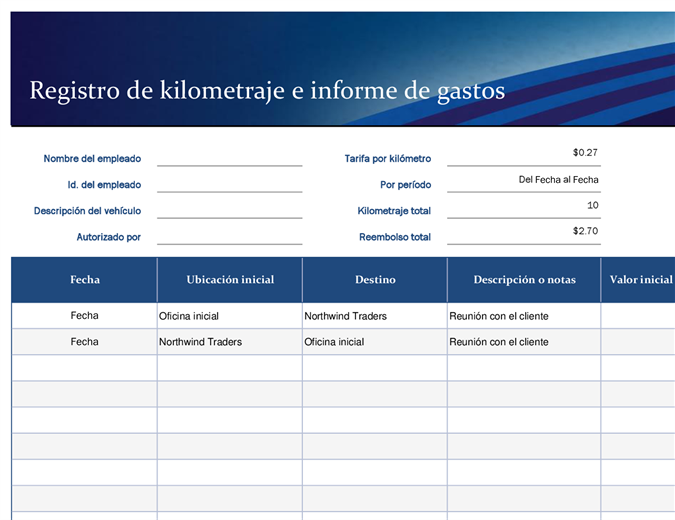
Task: Select first row 'Reunión con el cliente' cell
Action: [x=524, y=316]
